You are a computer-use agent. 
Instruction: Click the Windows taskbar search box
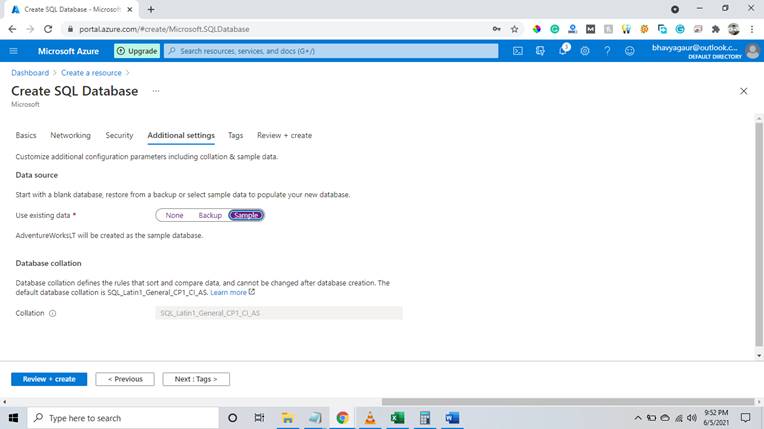[123, 418]
